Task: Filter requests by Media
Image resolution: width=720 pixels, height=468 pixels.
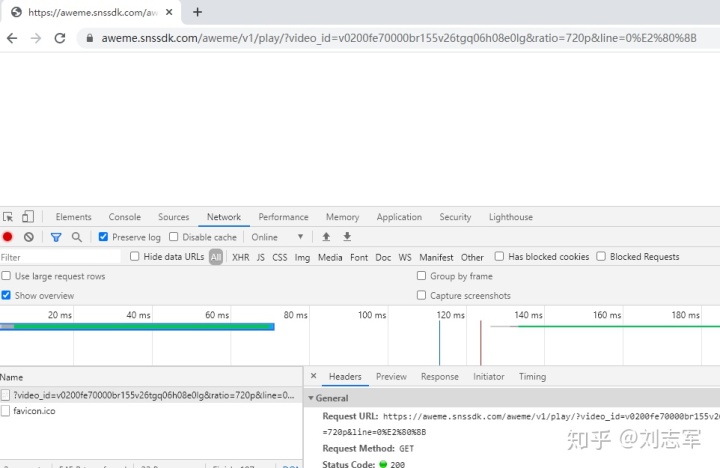Action: [x=330, y=257]
